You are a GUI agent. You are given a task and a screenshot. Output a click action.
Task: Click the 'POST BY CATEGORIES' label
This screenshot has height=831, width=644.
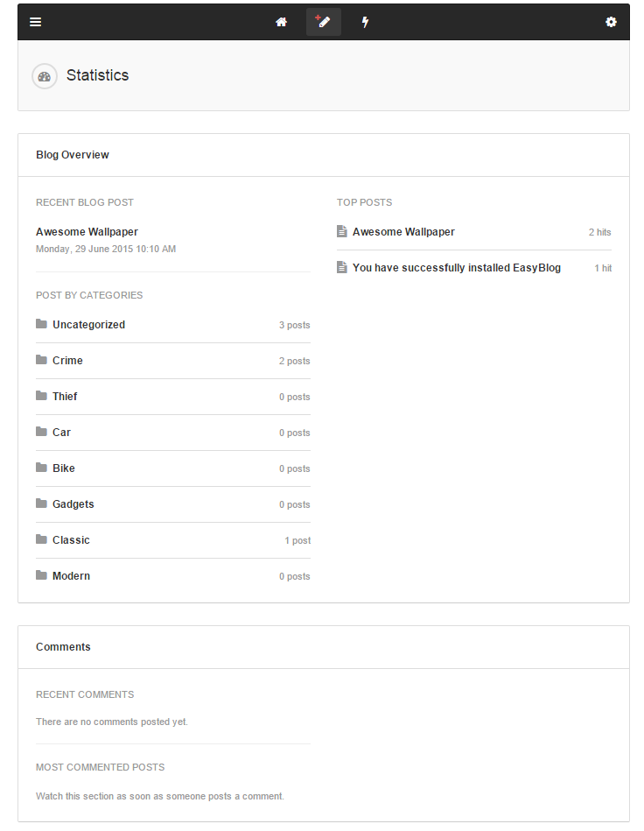[x=89, y=295]
